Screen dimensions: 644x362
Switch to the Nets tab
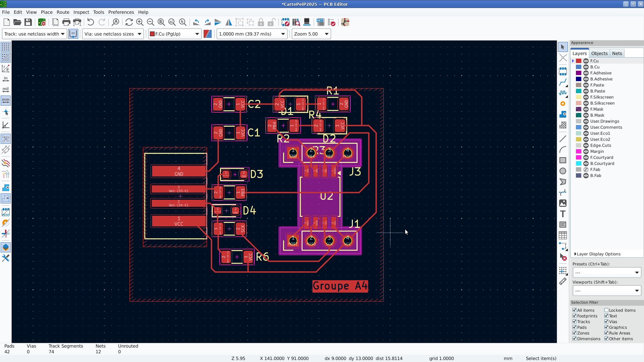[x=617, y=53]
